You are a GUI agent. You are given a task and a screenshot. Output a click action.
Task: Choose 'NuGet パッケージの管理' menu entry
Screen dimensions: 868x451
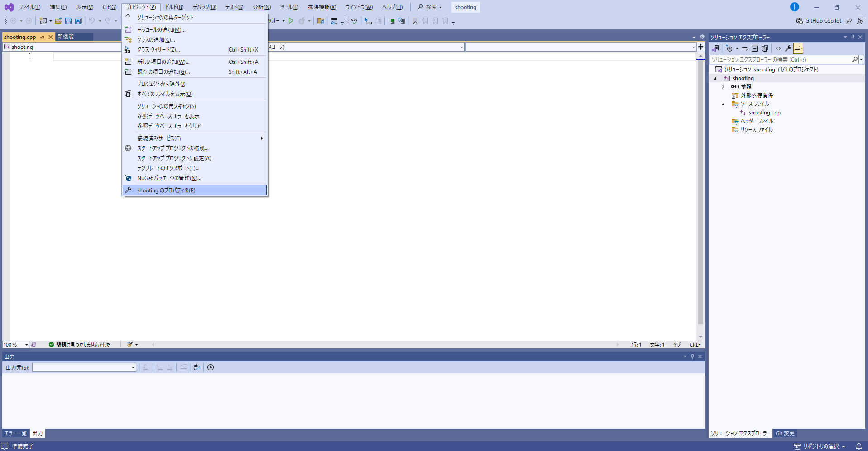[x=169, y=178]
